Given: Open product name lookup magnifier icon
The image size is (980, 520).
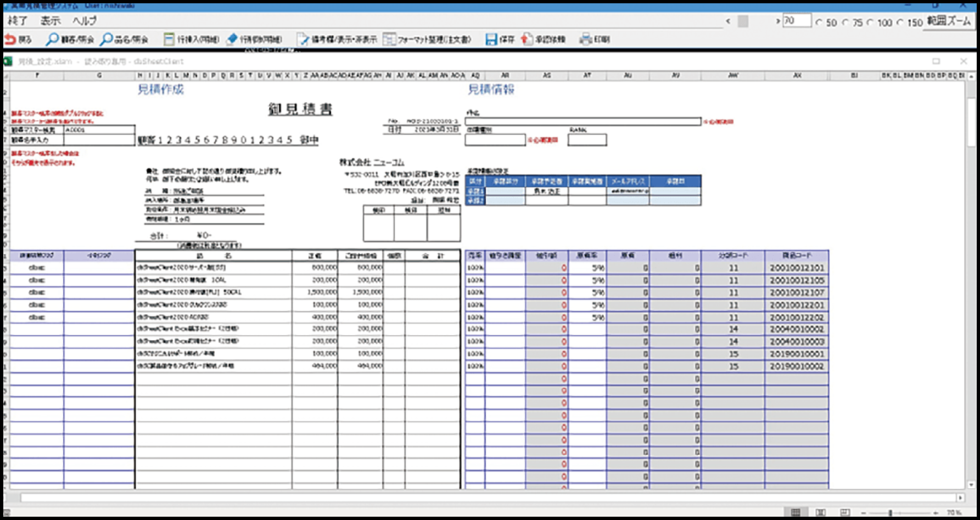Looking at the screenshot, I should tap(107, 39).
